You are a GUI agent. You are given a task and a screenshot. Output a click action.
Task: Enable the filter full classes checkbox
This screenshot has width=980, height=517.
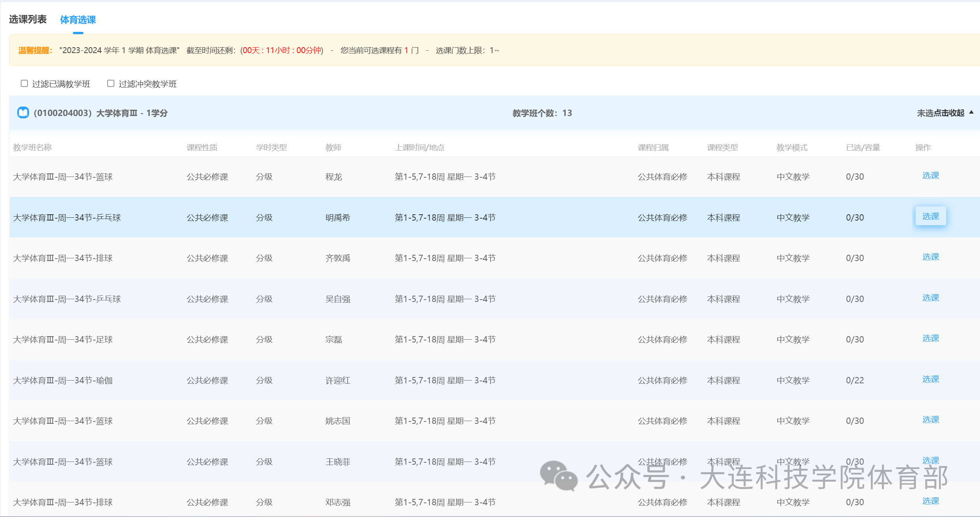point(24,83)
